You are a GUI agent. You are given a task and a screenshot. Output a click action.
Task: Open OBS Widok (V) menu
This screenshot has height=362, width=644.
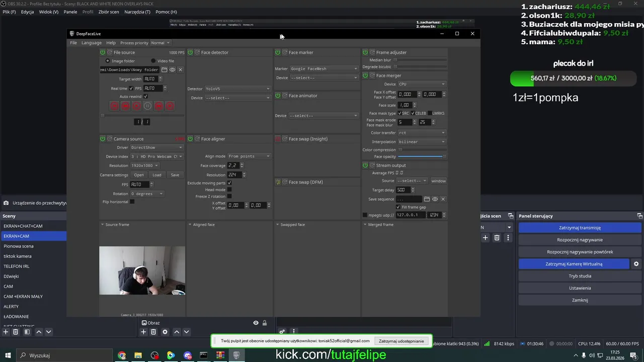point(49,12)
